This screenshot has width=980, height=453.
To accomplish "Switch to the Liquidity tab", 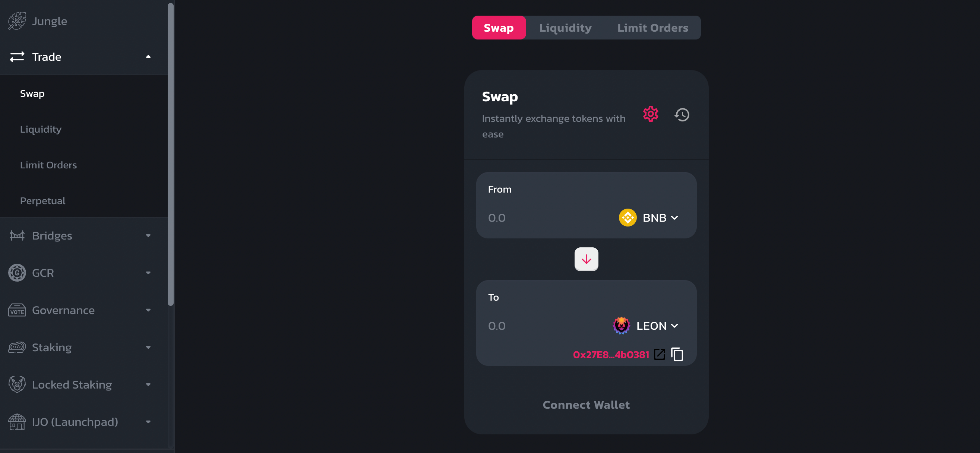I will [565, 28].
